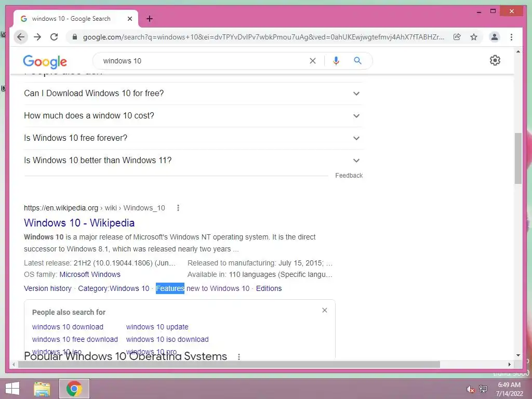Click the scroll down arrow
Image resolution: width=532 pixels, height=399 pixels.
(x=518, y=355)
